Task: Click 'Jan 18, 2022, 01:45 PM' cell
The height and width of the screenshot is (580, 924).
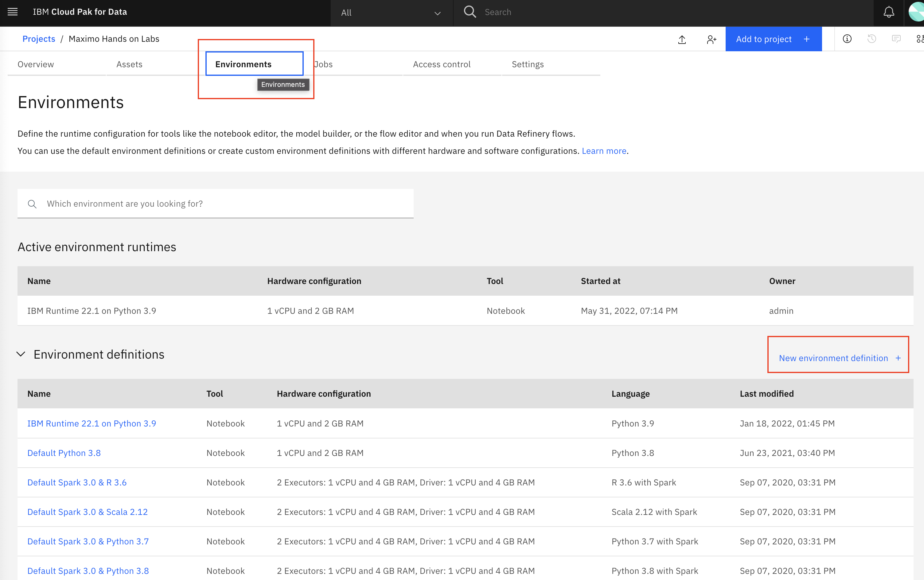Action: (x=787, y=423)
